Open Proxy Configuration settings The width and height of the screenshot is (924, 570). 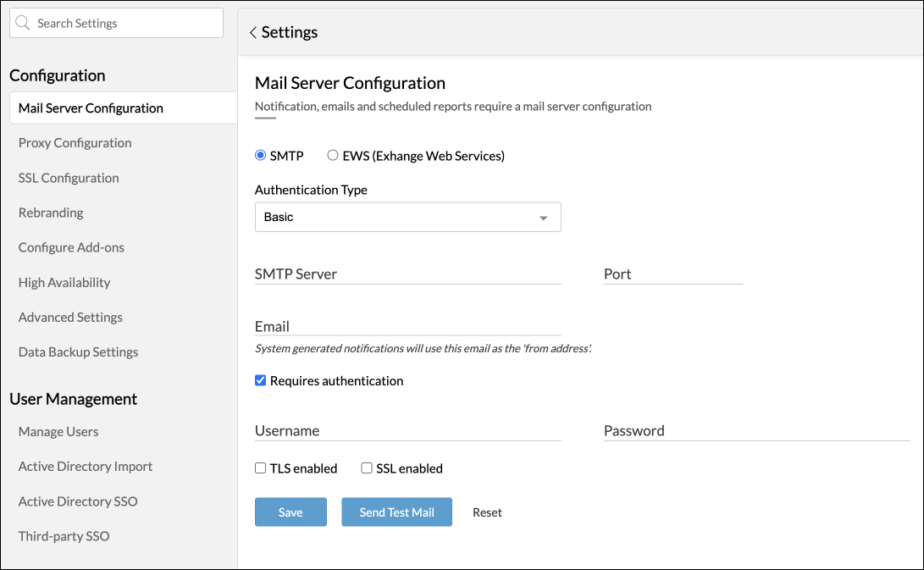tap(75, 143)
